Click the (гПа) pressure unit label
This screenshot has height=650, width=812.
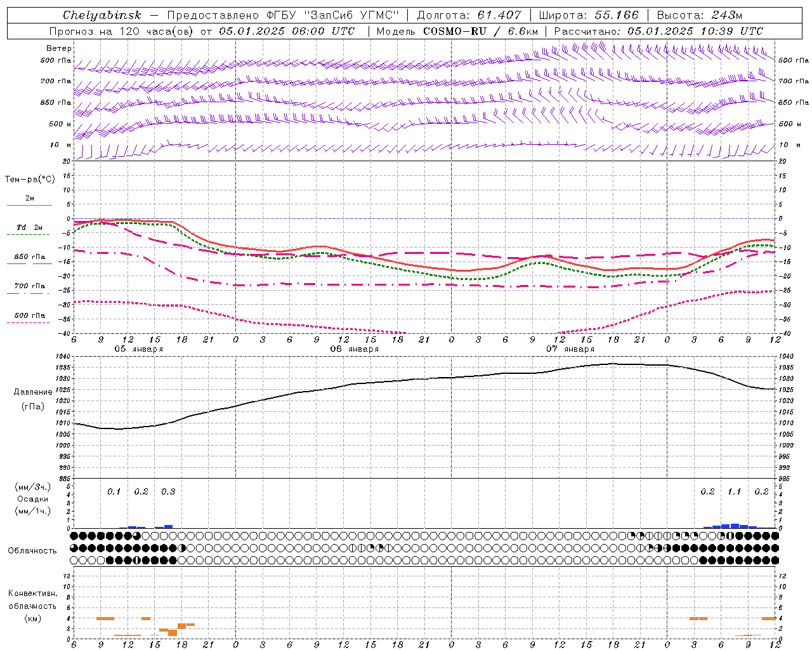click(x=33, y=407)
